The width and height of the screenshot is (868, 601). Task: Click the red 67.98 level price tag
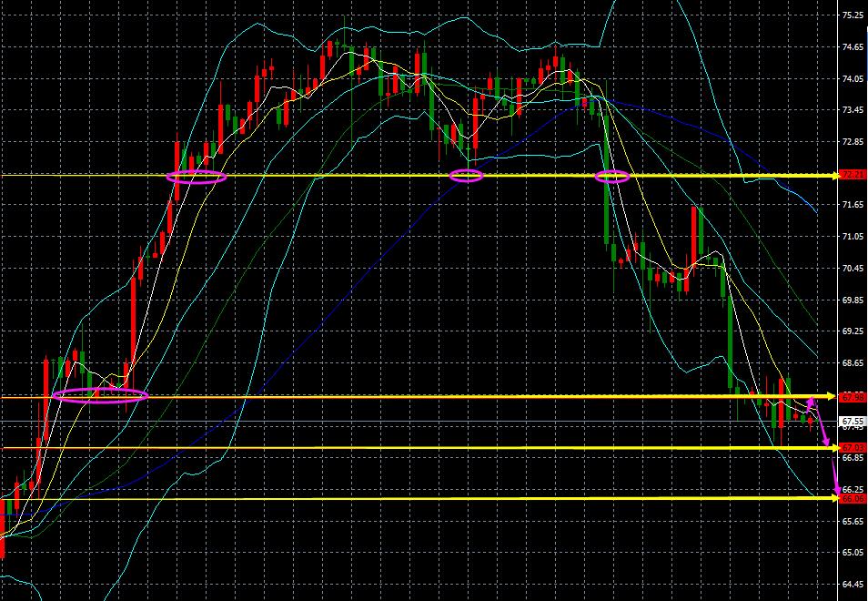pos(853,397)
